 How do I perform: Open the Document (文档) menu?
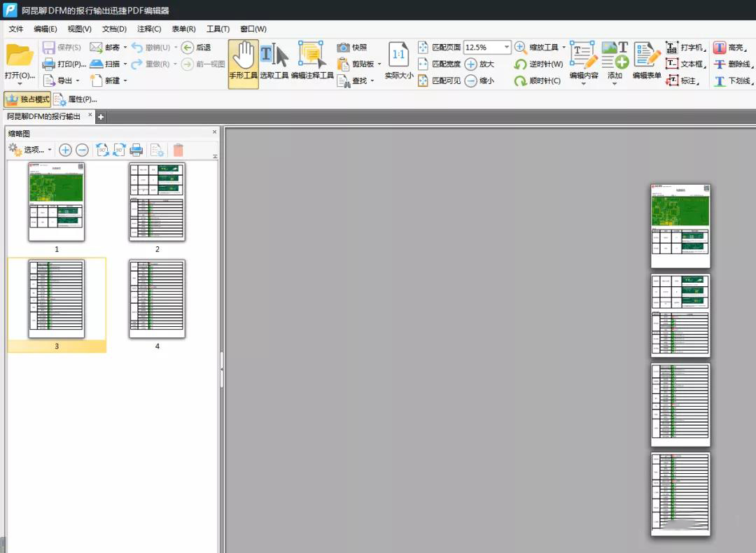point(114,29)
